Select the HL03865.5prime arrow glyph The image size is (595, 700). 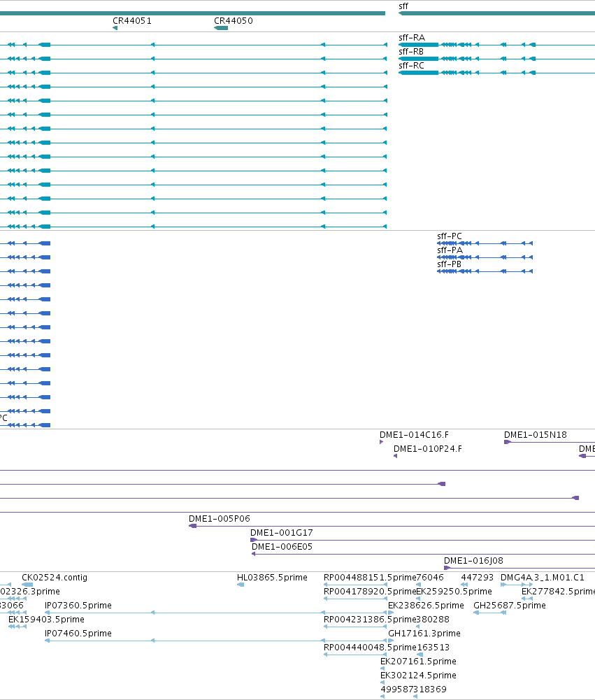point(240,585)
